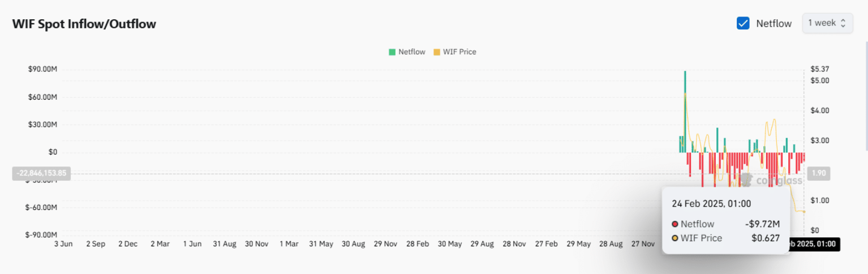Uncheck the Netflow checkbox
Image resolution: width=868 pixels, height=274 pixels.
pos(743,23)
